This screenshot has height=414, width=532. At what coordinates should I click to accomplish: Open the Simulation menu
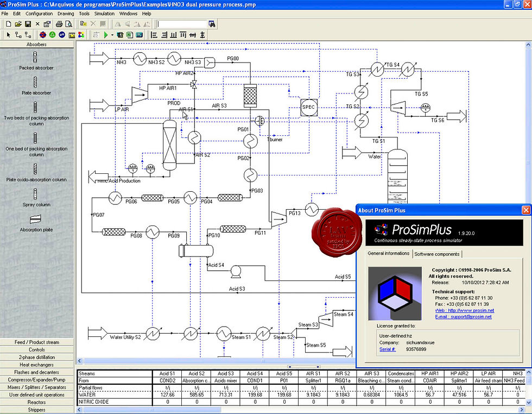tap(104, 14)
